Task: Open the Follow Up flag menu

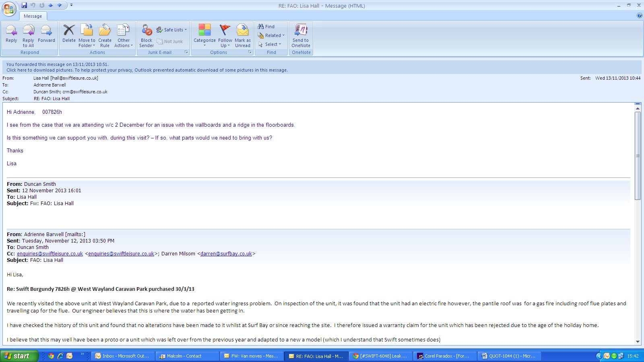Action: click(x=225, y=36)
